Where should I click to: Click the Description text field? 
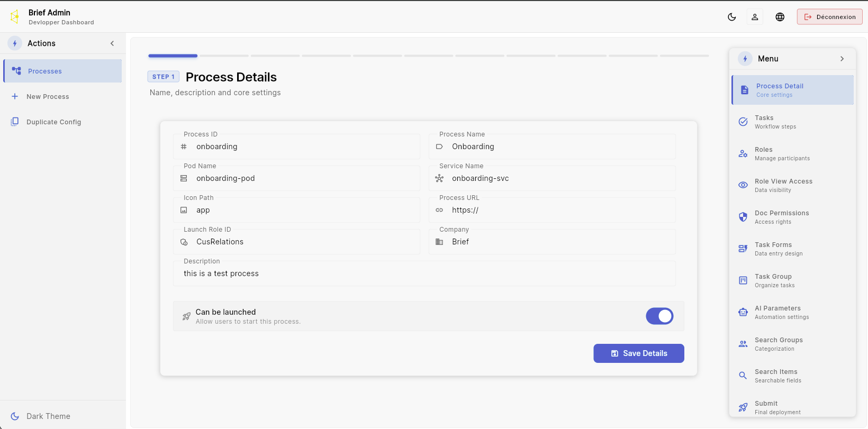[424, 273]
